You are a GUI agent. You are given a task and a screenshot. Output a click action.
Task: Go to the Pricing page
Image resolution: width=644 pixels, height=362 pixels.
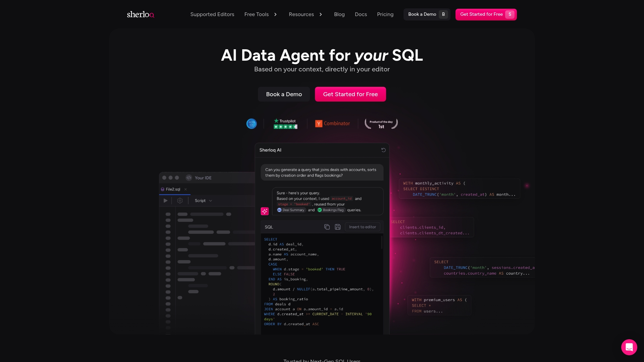[385, 14]
